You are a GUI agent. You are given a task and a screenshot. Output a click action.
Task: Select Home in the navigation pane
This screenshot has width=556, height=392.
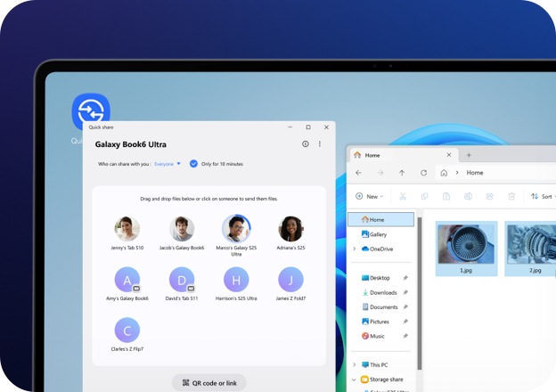[380, 219]
